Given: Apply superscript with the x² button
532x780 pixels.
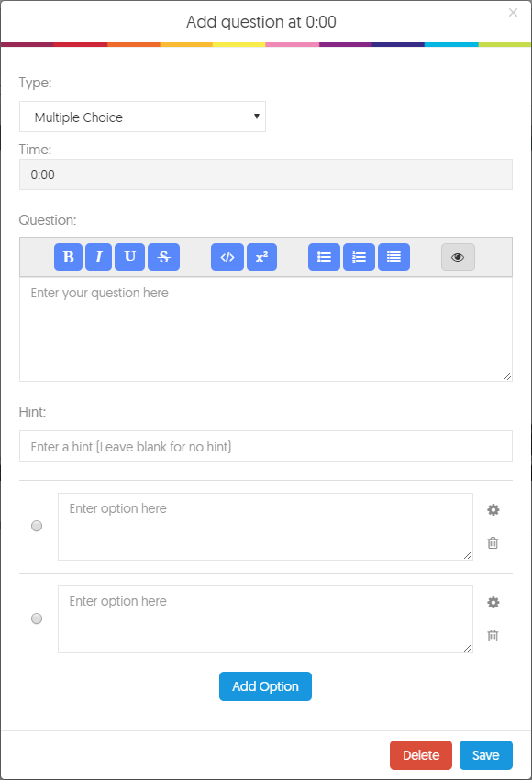Looking at the screenshot, I should (x=262, y=257).
